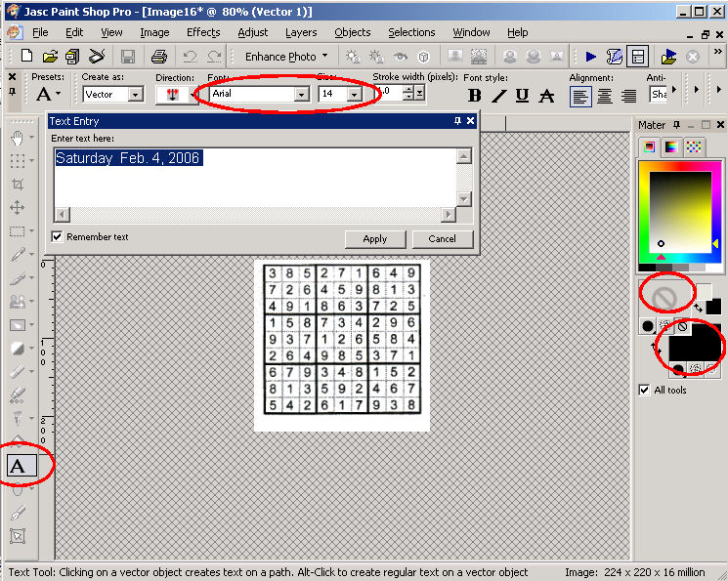Select the Pan (hand) tool

[18, 138]
